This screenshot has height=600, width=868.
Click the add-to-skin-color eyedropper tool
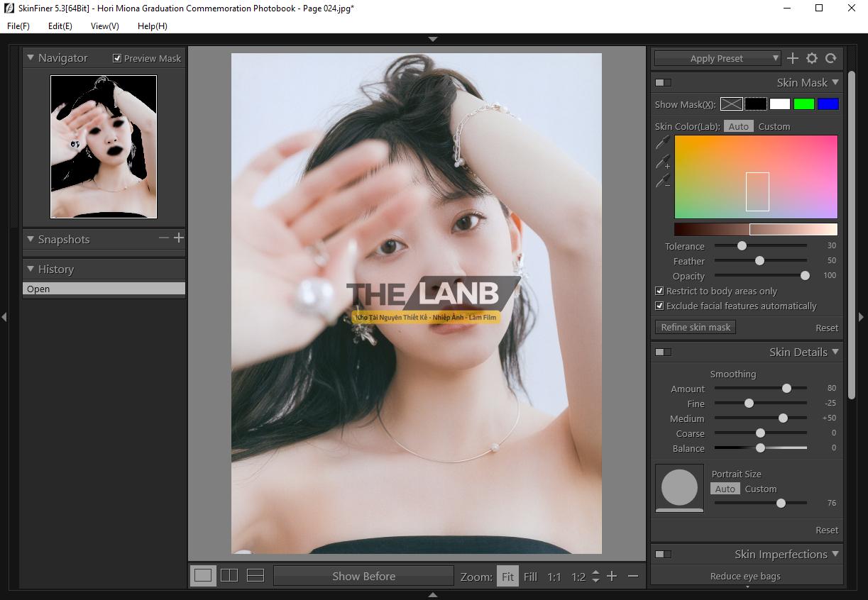click(x=663, y=162)
